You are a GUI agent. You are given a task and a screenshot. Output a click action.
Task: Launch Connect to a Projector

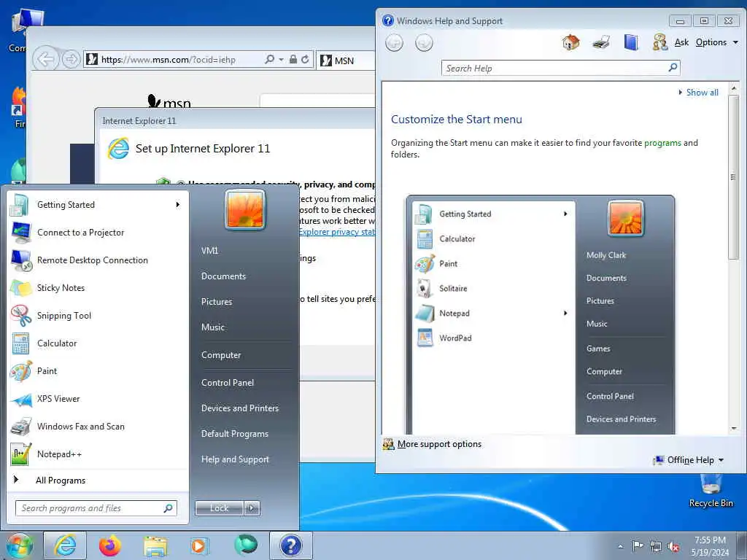click(x=98, y=233)
